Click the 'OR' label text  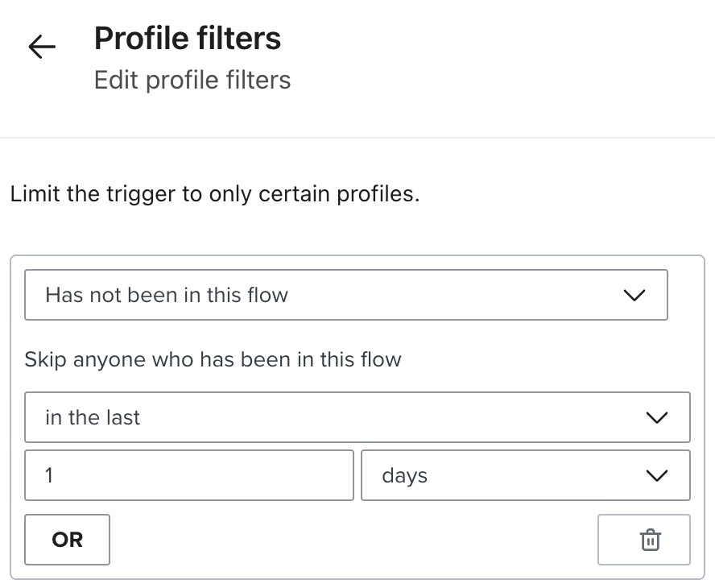coord(67,540)
